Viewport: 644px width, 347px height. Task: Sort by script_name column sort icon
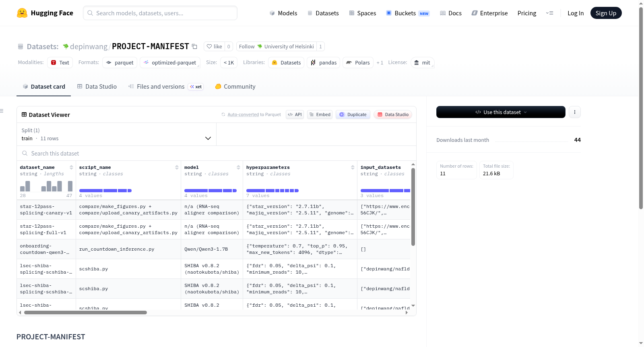[x=177, y=167]
